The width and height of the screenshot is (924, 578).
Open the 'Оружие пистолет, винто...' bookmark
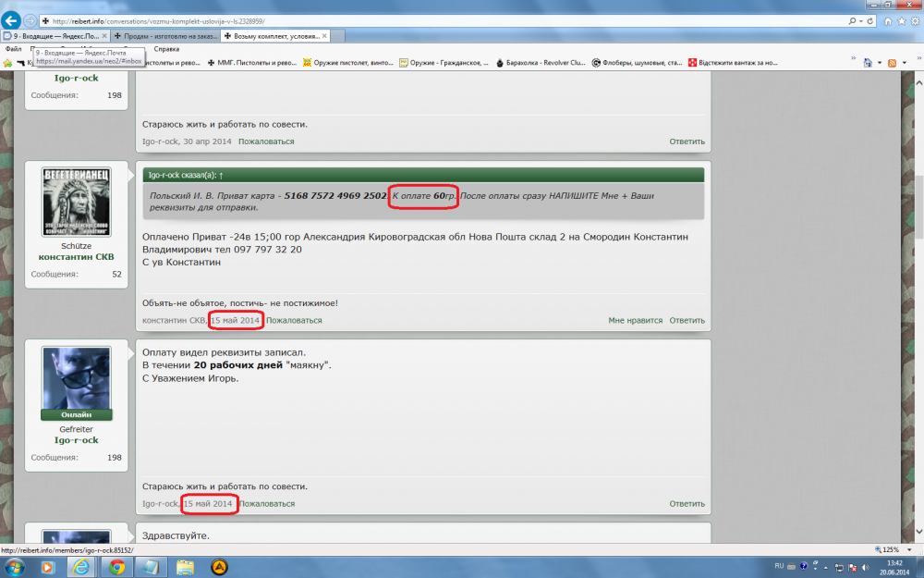tap(347, 63)
